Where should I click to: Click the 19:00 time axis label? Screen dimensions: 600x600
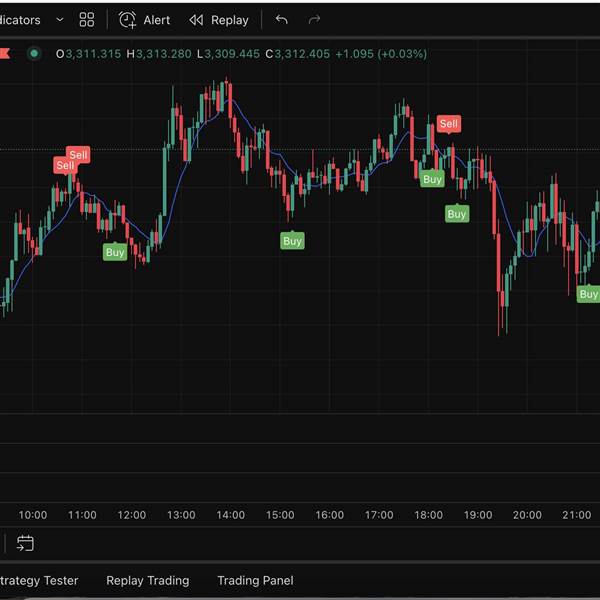pos(478,515)
